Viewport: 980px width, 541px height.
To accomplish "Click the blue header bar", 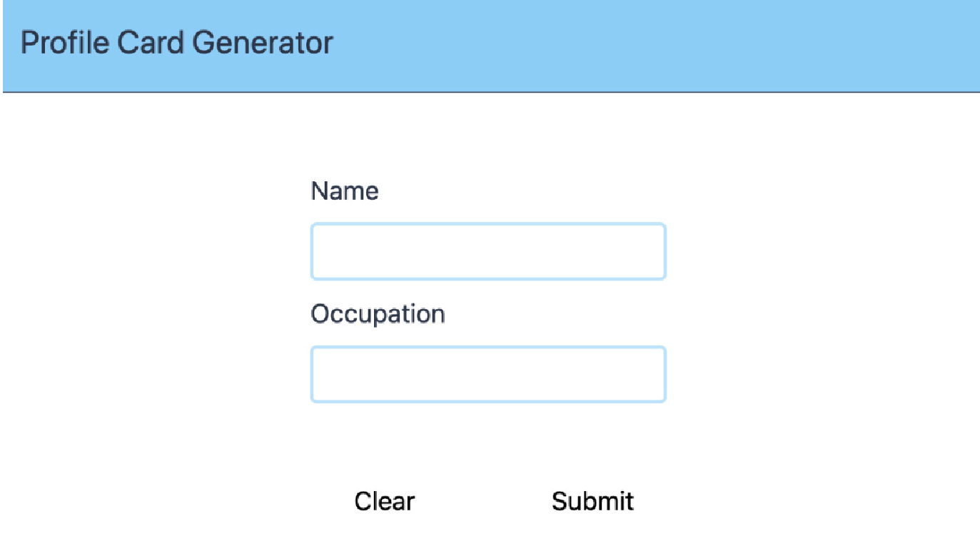I will pos(491,46).
